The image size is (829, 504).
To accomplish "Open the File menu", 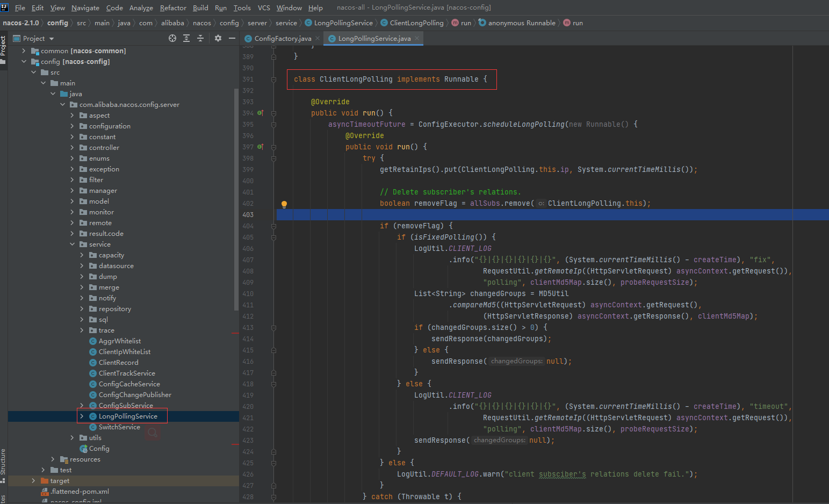I will (x=20, y=8).
